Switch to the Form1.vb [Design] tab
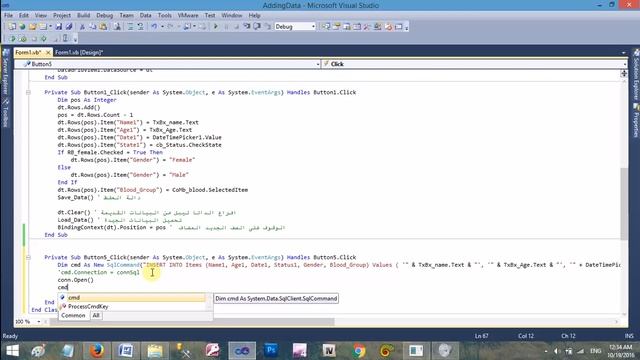Image resolution: width=640 pixels, height=360 pixels. click(79, 52)
